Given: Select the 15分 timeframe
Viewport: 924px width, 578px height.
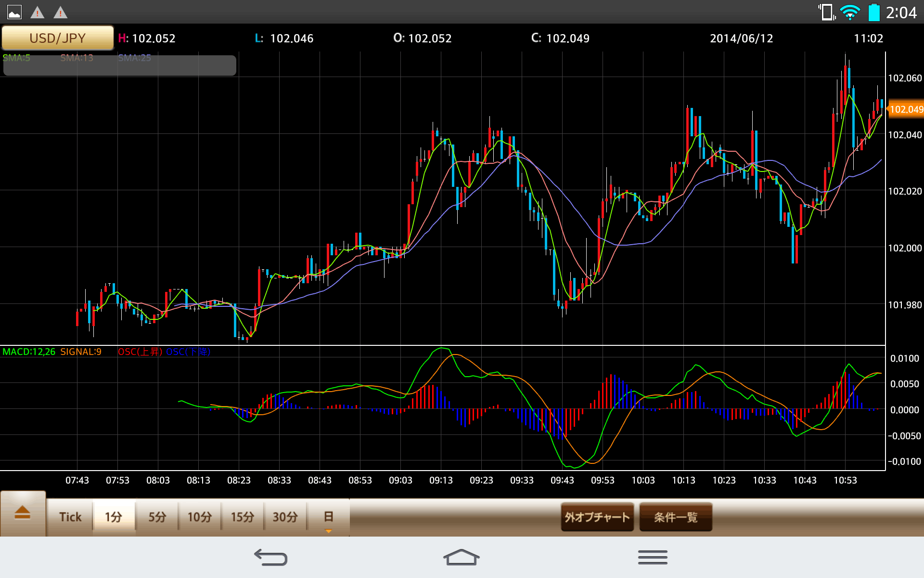Looking at the screenshot, I should point(243,517).
